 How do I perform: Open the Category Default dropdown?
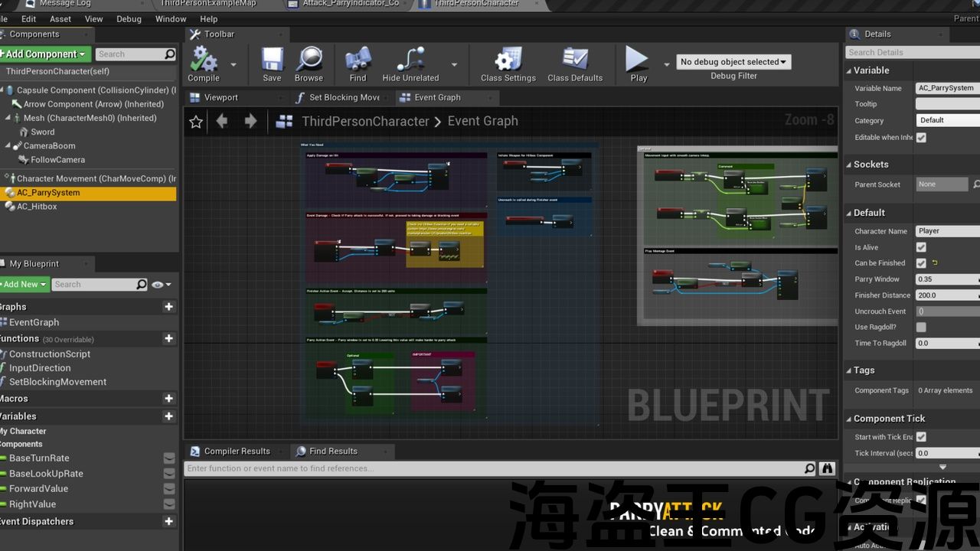948,120
